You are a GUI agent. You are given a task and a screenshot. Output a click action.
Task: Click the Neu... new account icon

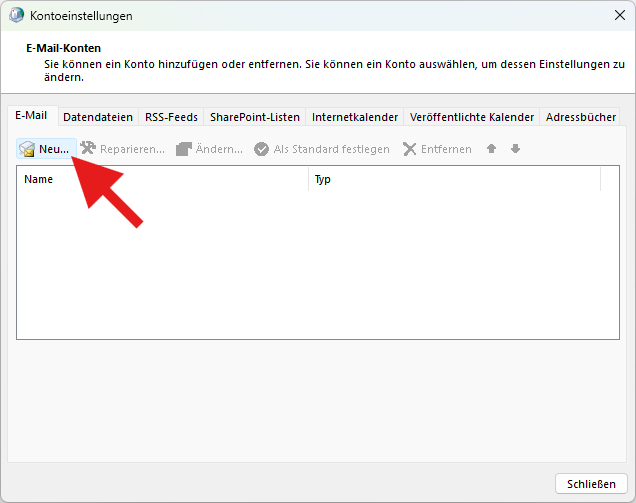pyautogui.click(x=28, y=149)
